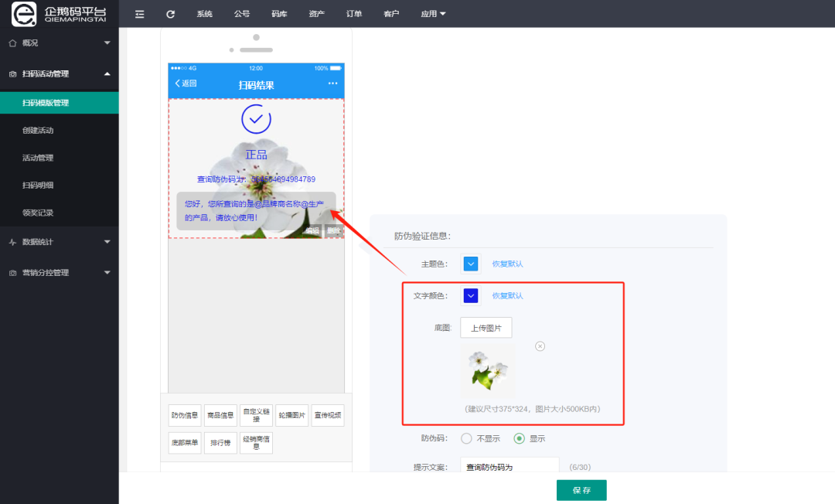Select 显示 for 防伪码
Screen dimensions: 835x504
pos(520,438)
